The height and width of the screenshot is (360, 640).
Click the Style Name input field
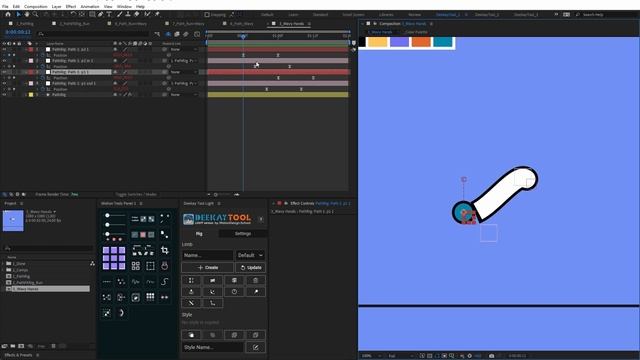pos(213,347)
